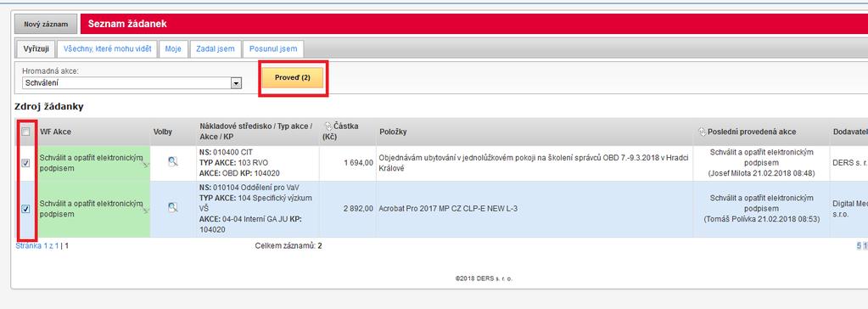Click the Volby column header
Viewport: 868px width, 309px height.
pyautogui.click(x=163, y=132)
